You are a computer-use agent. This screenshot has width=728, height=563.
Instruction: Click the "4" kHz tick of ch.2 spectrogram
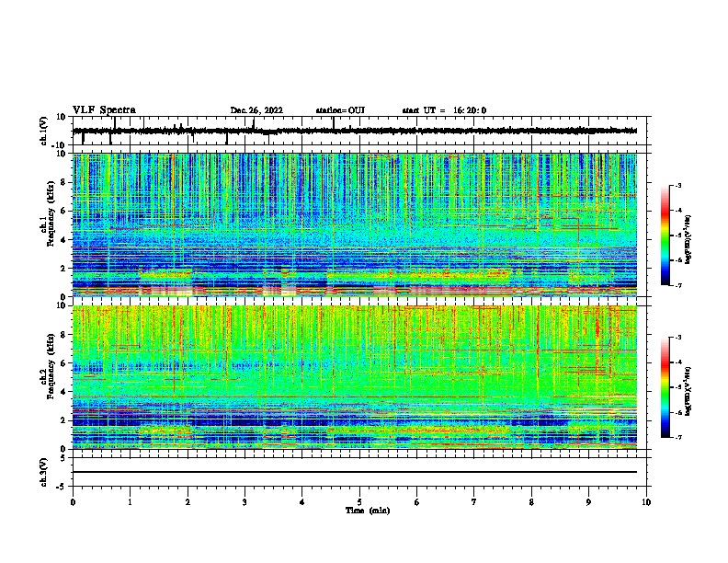[64, 392]
